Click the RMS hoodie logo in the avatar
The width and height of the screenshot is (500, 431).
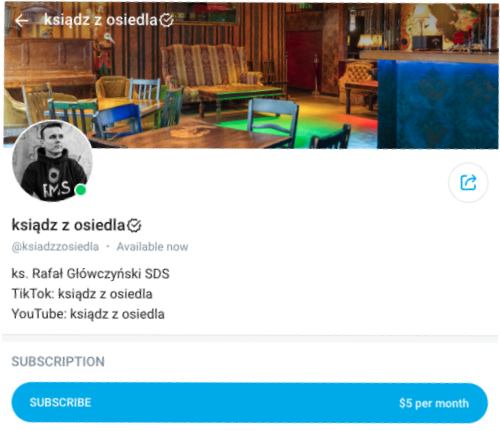pos(56,189)
